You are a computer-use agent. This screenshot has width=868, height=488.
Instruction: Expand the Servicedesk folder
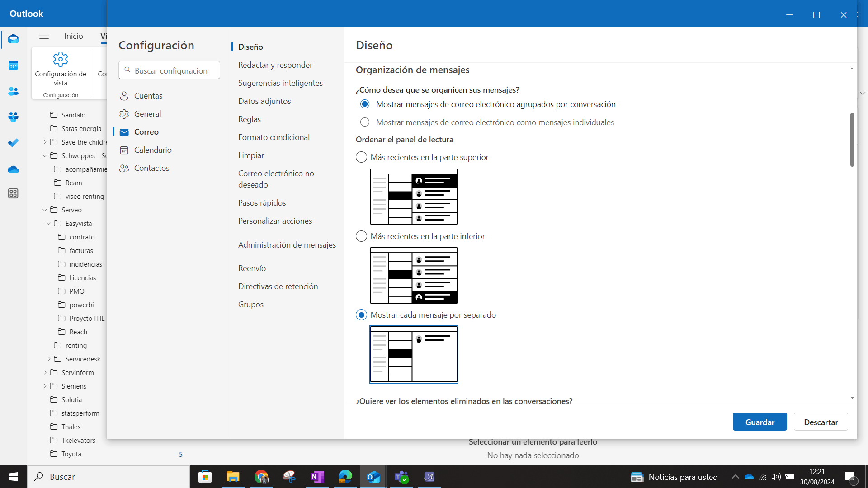(49, 359)
